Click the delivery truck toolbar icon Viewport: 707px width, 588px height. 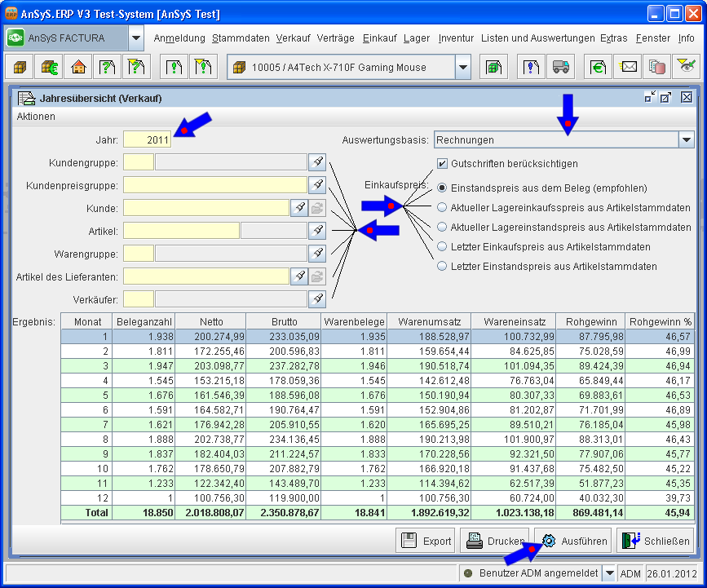tap(559, 68)
